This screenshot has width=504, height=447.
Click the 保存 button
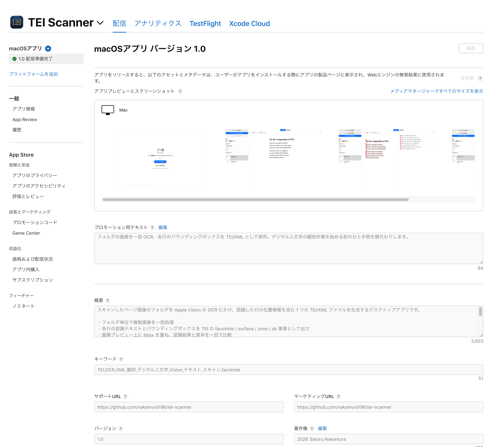point(471,48)
